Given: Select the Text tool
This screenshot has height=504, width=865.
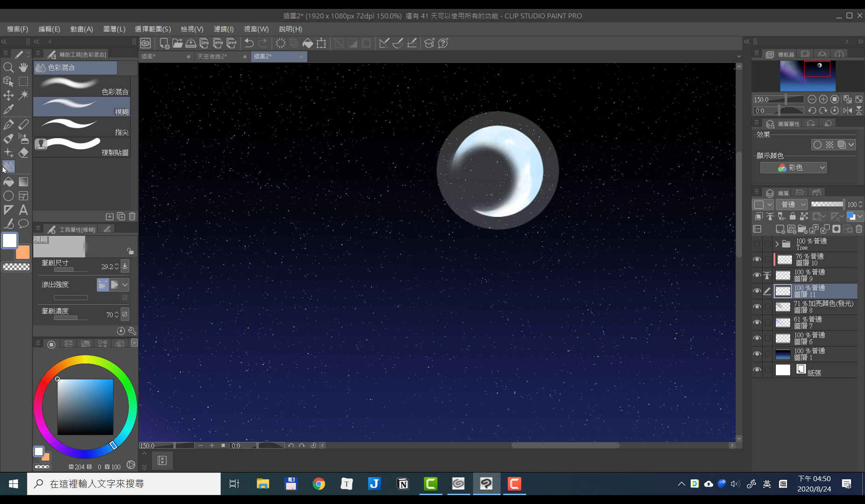Looking at the screenshot, I should 23,210.
